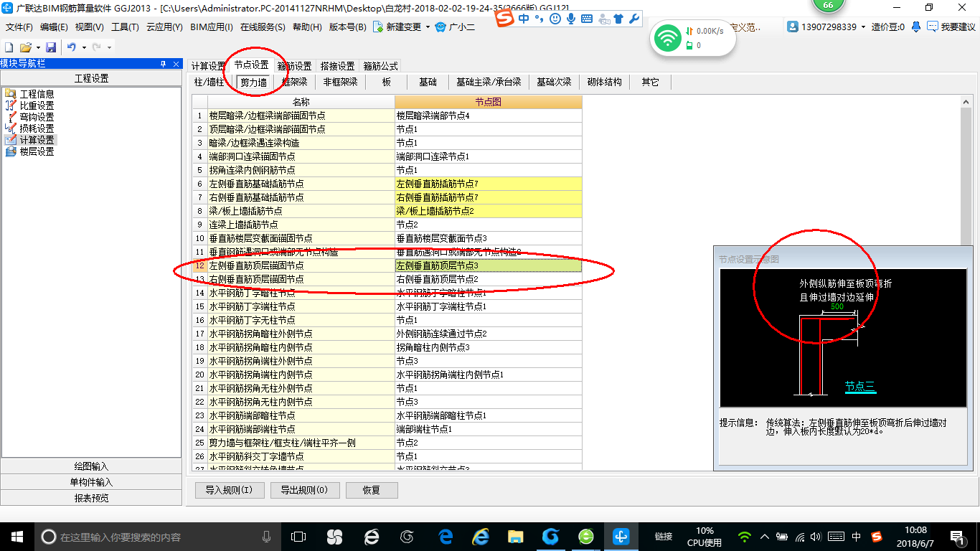
Task: Open the 工具(T) menu
Action: tap(125, 27)
